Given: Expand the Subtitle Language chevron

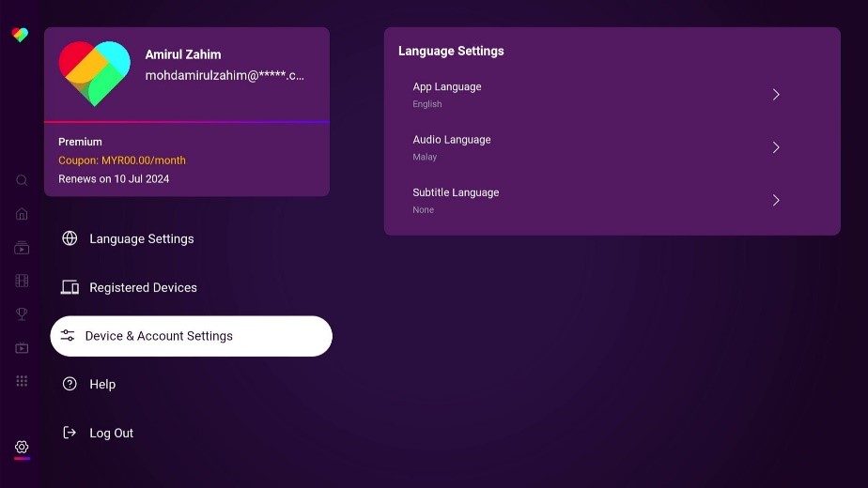Looking at the screenshot, I should [x=776, y=200].
